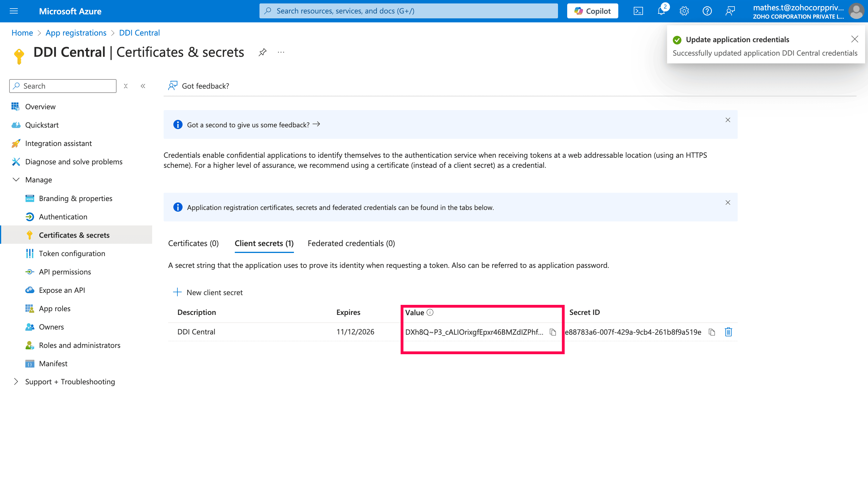Open Authentication settings
The width and height of the screenshot is (868, 491).
63,217
